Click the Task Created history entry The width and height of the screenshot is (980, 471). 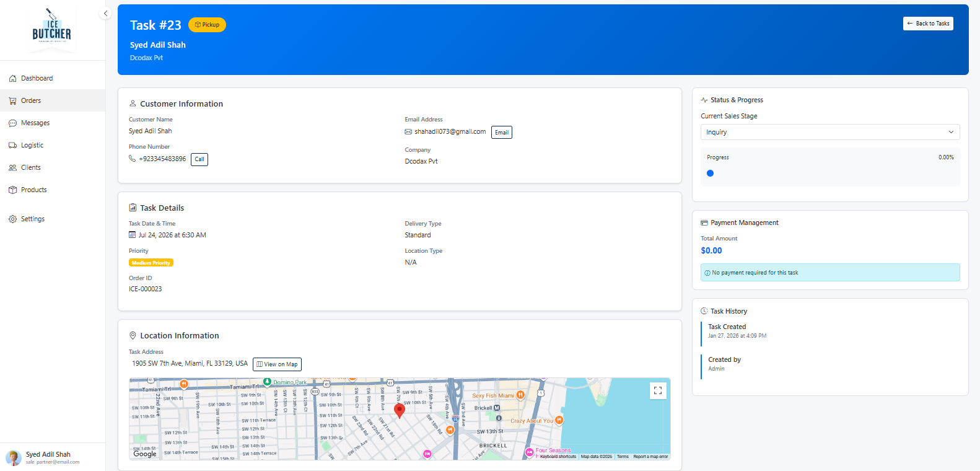pyautogui.click(x=737, y=331)
